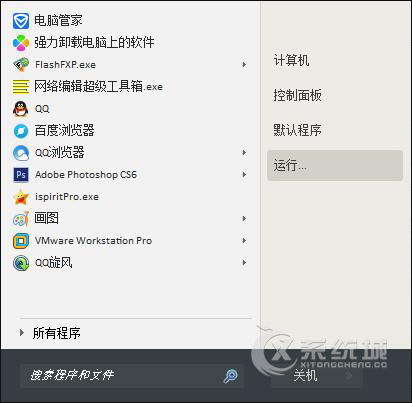The image size is (412, 403).
Task: Select the QQ浏览器 label
Action: 60,153
